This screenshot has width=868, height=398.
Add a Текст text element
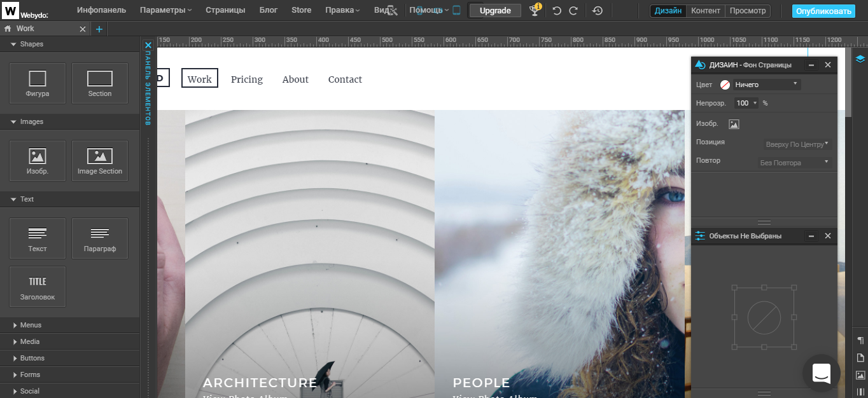38,238
